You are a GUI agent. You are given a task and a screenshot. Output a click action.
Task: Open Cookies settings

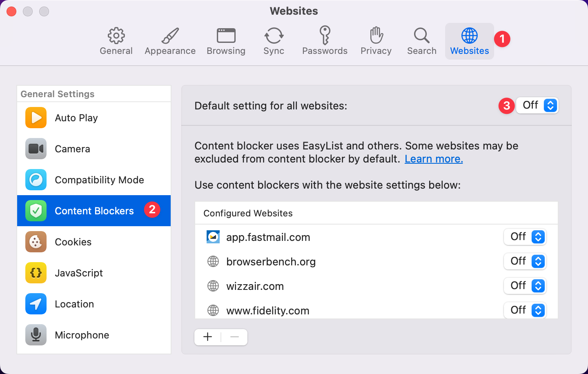point(73,242)
